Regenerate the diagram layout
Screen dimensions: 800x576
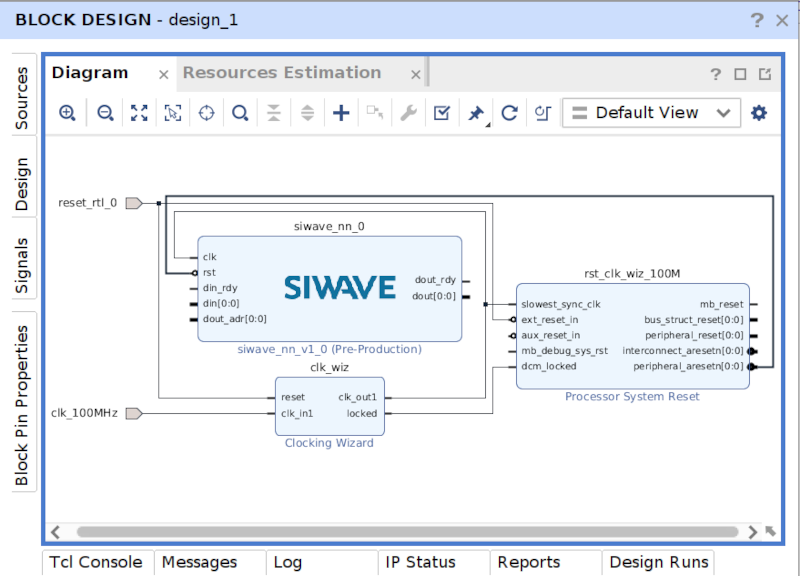509,112
